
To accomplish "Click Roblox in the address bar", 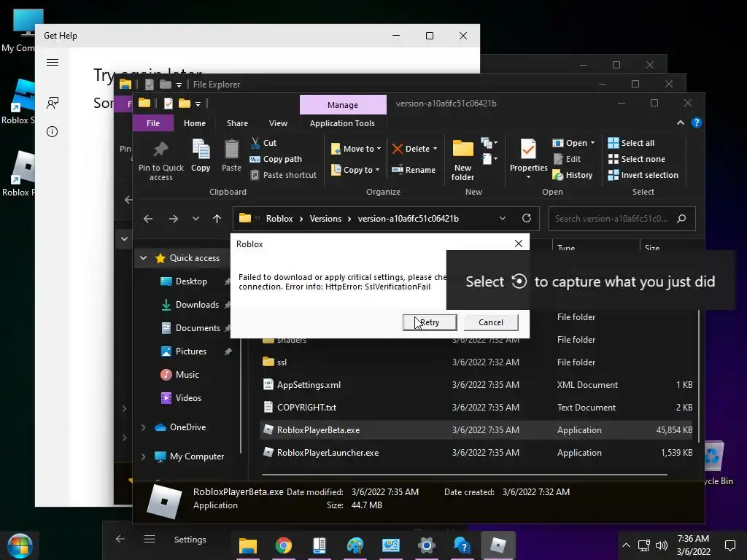I will pos(279,219).
